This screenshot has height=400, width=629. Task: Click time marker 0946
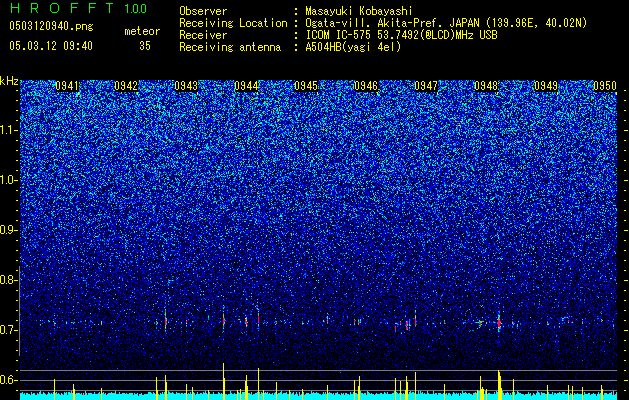[x=366, y=86]
